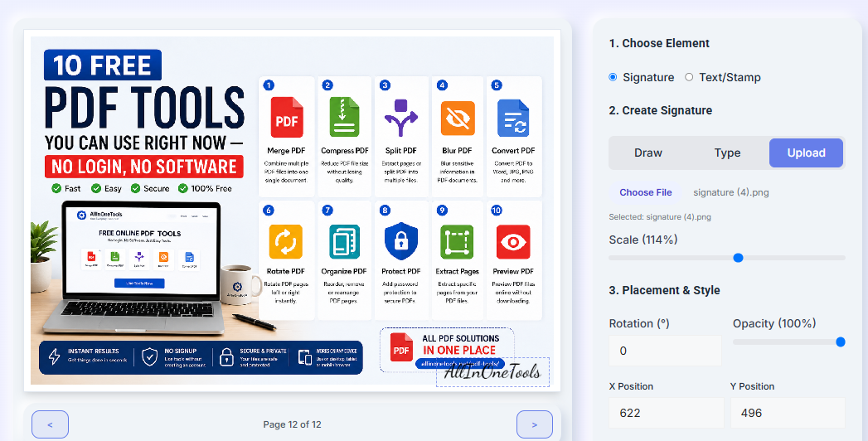The image size is (868, 441).
Task: Switch to the Draw signature tab
Action: tap(648, 153)
